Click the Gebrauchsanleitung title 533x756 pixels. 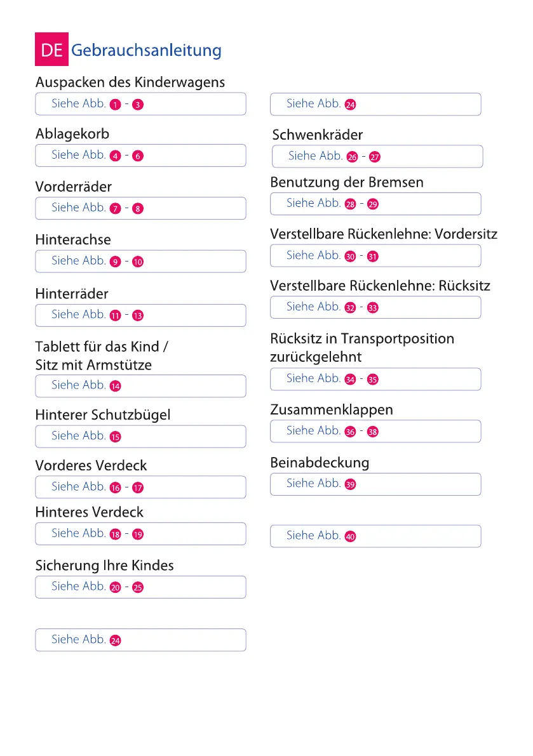tap(146, 51)
